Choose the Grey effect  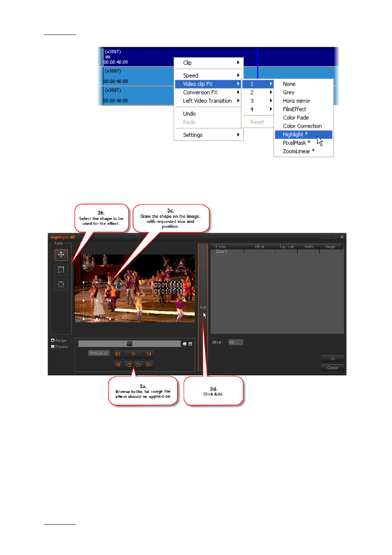[304, 92]
